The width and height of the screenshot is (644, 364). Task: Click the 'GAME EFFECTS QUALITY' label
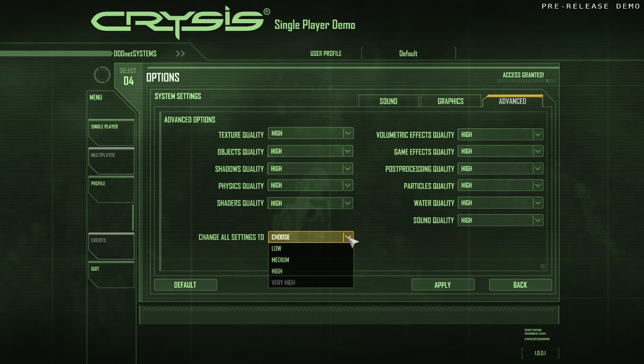(x=424, y=152)
